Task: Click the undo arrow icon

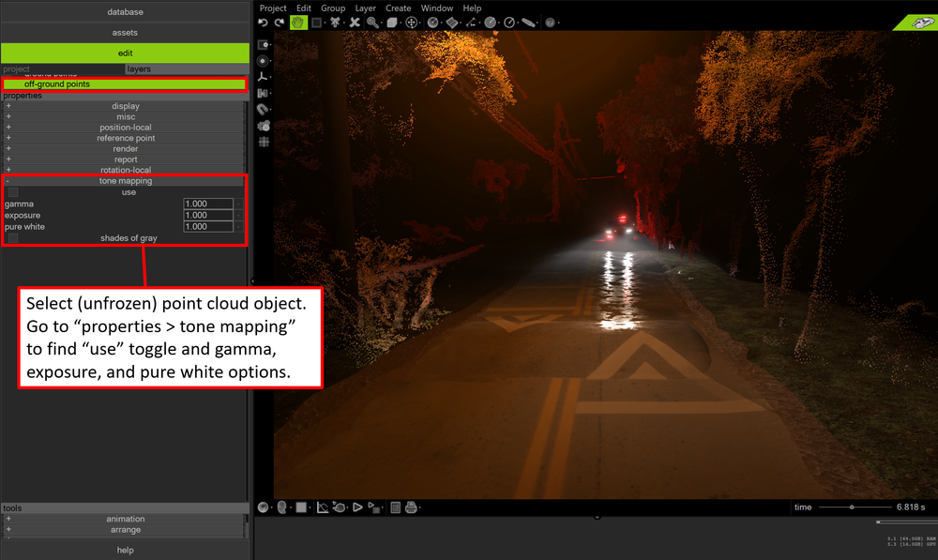Action: click(x=263, y=23)
